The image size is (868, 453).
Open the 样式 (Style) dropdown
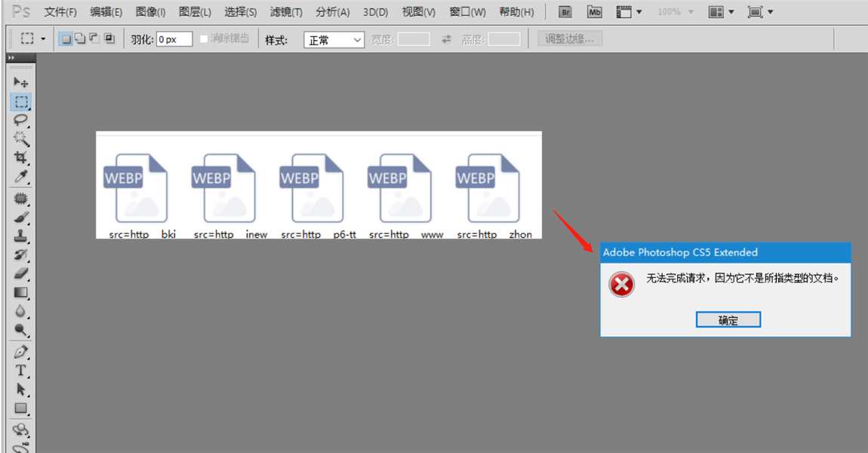(334, 40)
